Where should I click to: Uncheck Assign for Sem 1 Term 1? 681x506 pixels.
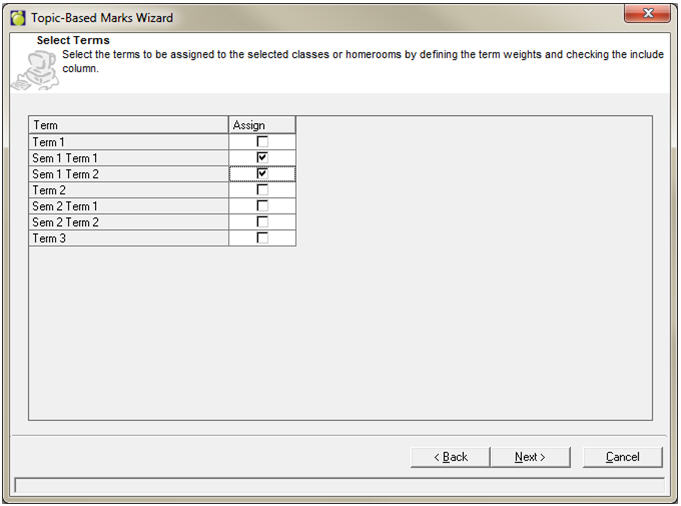[262, 158]
